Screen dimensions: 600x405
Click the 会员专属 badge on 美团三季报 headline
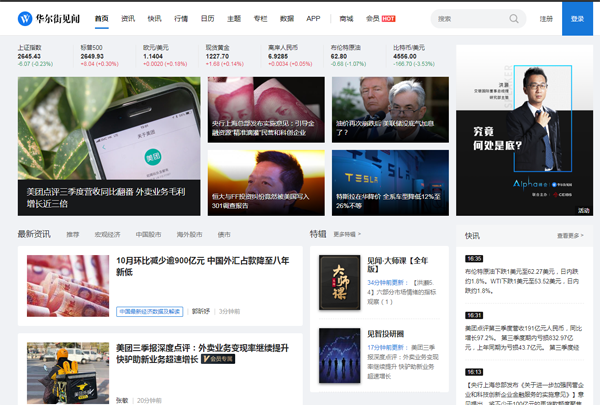coord(218,359)
